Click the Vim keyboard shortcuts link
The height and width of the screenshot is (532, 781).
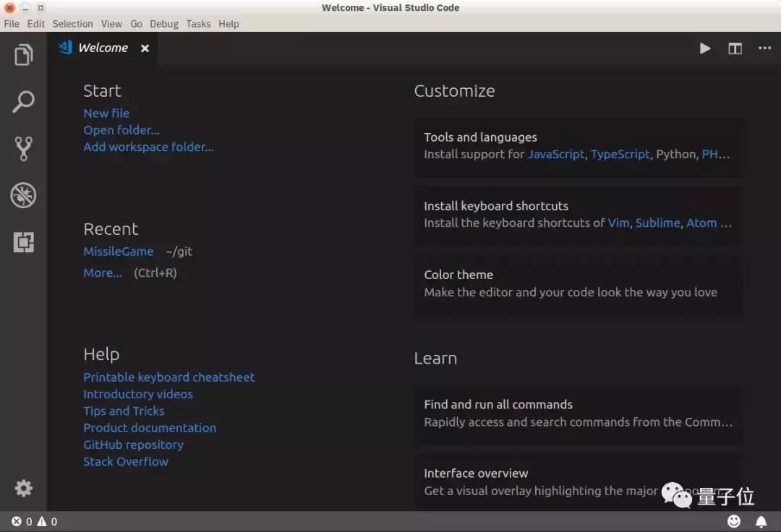618,223
